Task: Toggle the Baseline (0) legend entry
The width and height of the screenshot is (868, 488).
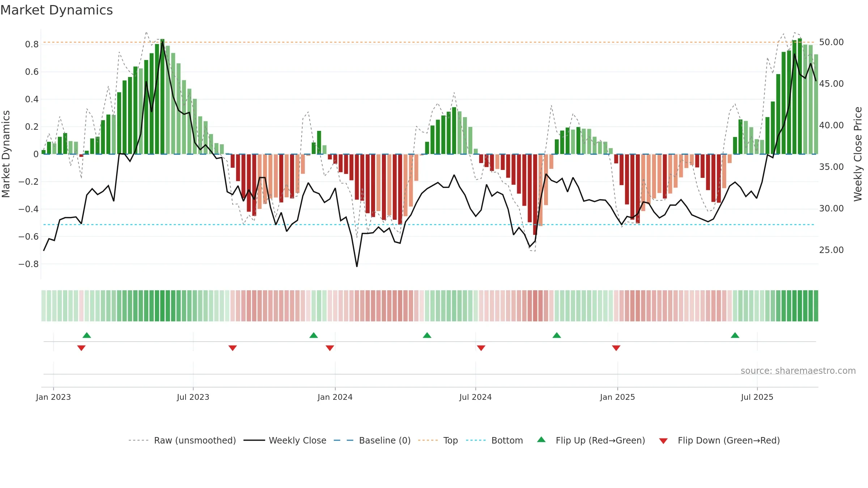Action: coord(372,440)
